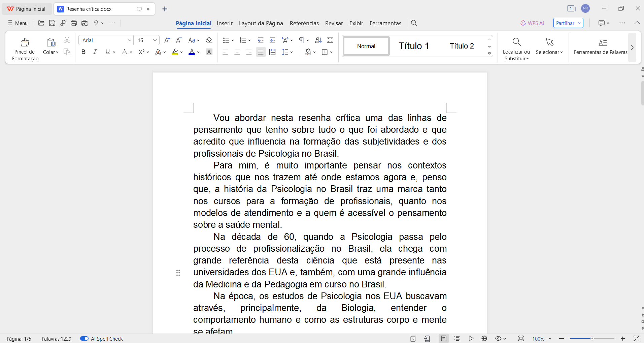Click the Copy icon below scissors

[67, 52]
